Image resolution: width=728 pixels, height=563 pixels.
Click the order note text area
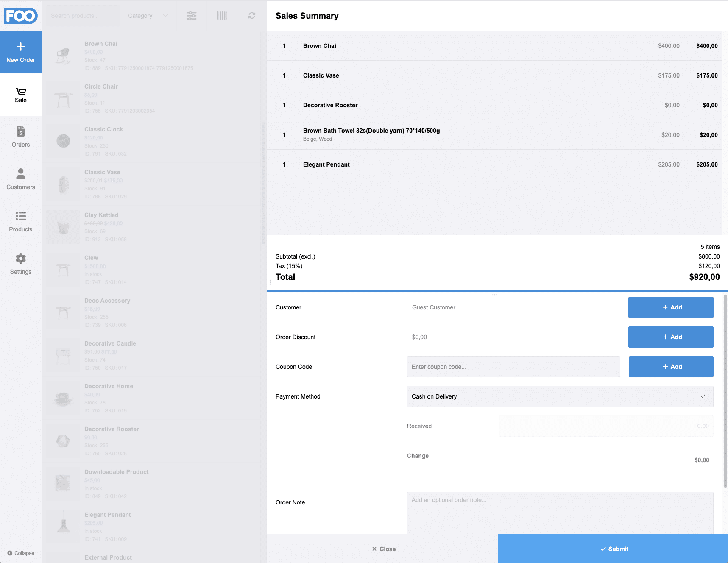[x=560, y=513]
